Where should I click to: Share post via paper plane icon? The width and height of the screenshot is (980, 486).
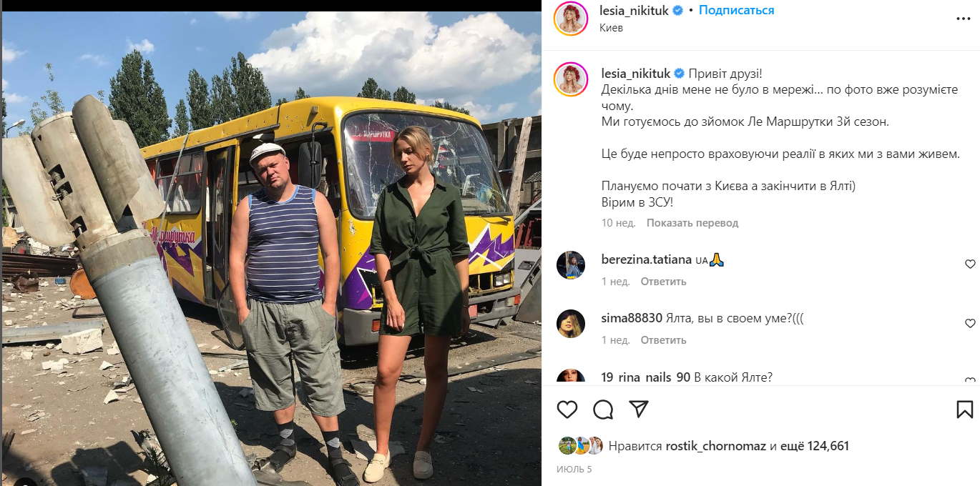pos(639,409)
